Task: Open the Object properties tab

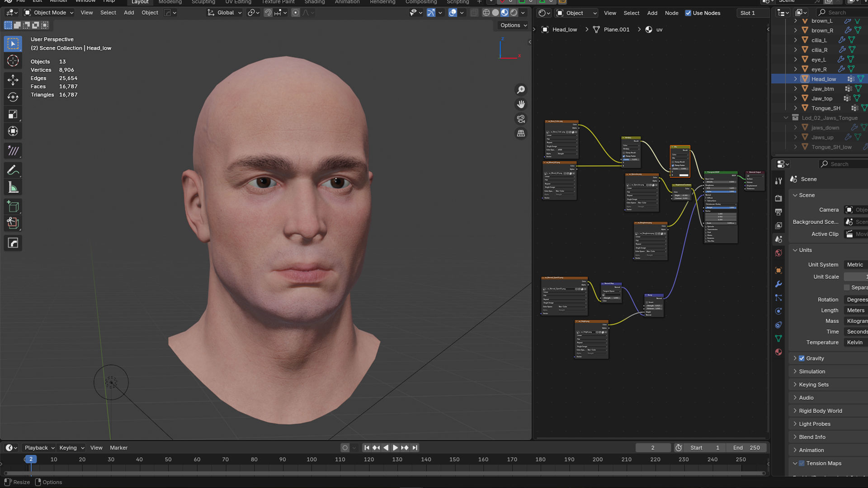Action: click(778, 271)
